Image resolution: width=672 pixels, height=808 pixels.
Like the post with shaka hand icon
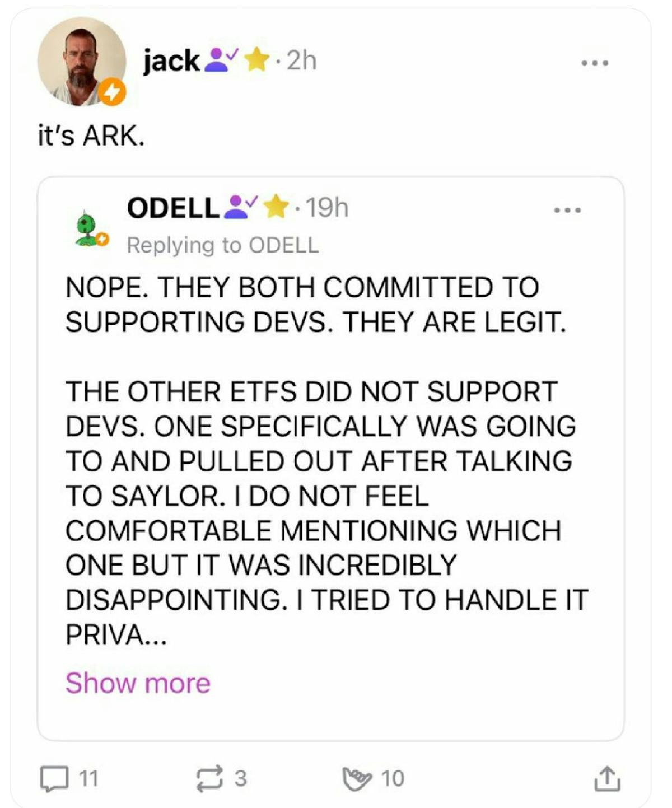pyautogui.click(x=357, y=779)
